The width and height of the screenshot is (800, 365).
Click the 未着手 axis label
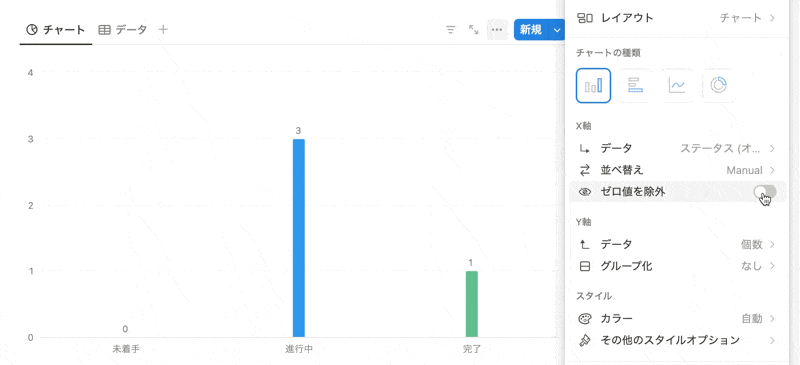[x=126, y=350]
